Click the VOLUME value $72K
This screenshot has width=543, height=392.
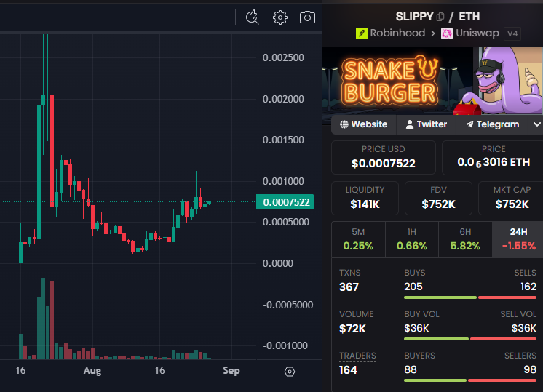352,328
